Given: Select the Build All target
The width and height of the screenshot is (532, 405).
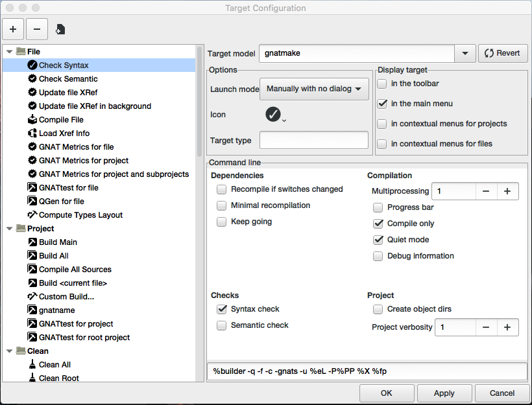Looking at the screenshot, I should [53, 256].
